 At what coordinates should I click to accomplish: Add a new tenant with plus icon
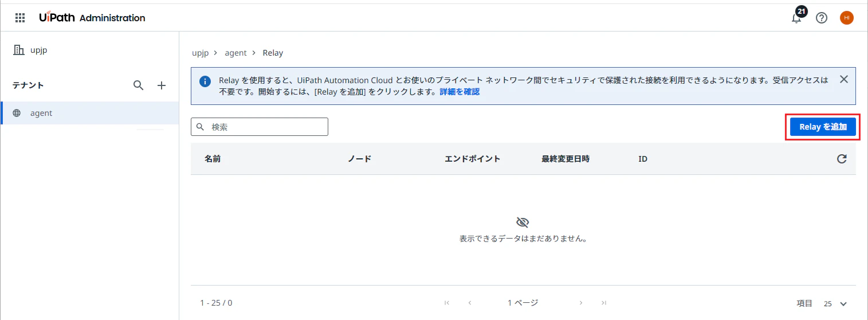(x=162, y=85)
